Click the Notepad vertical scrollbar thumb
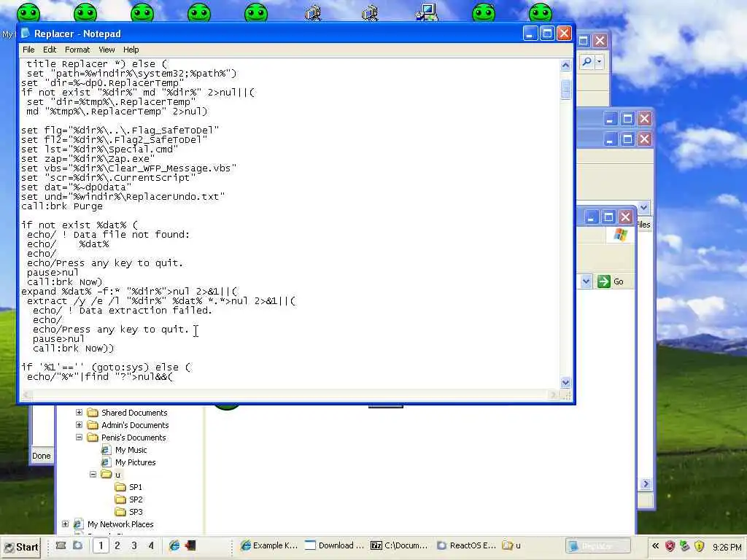 565,90
